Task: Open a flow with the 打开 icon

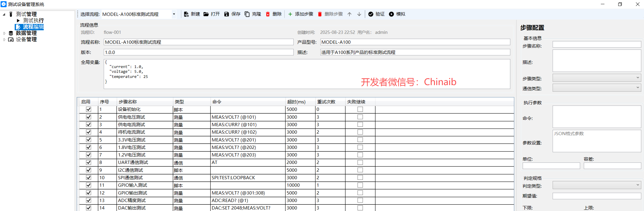Action: (206, 14)
